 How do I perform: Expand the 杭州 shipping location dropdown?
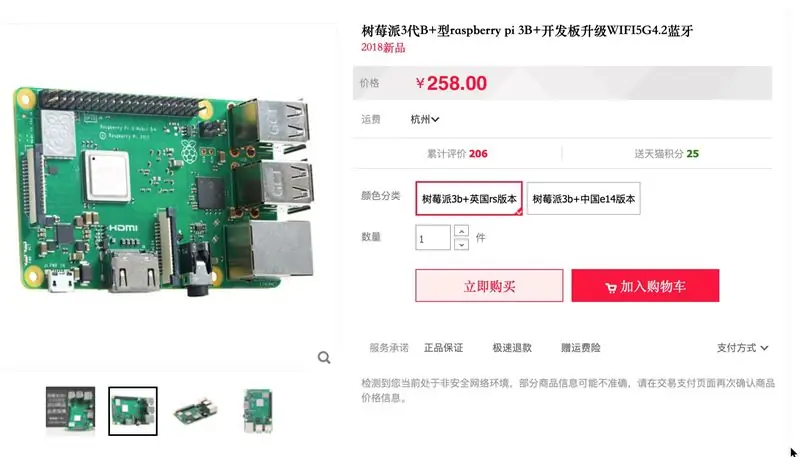click(424, 119)
